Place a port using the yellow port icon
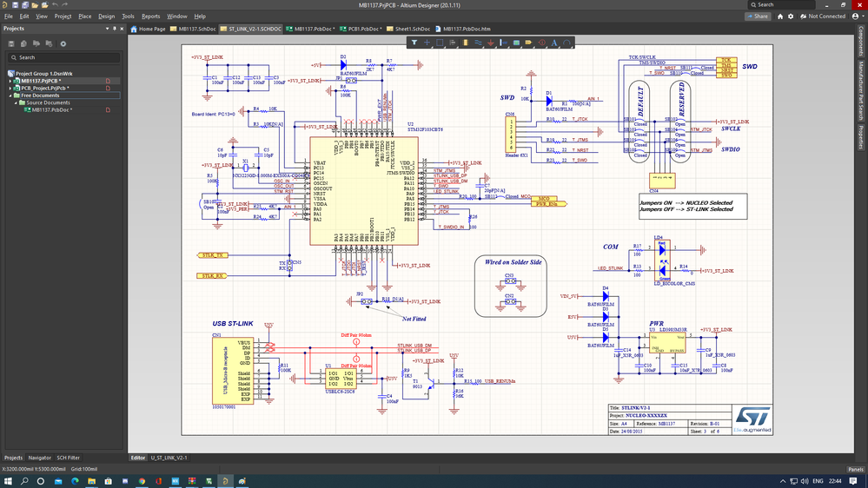868x488 pixels. (528, 43)
